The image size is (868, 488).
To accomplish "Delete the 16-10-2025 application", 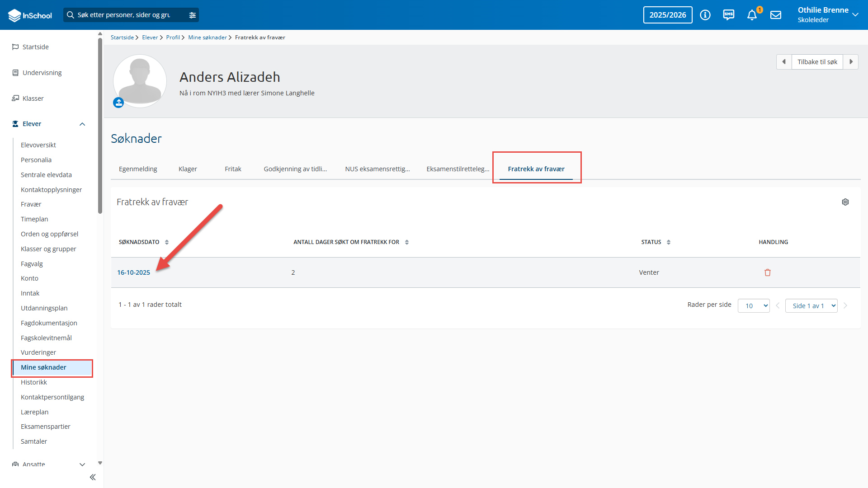I will coord(768,272).
